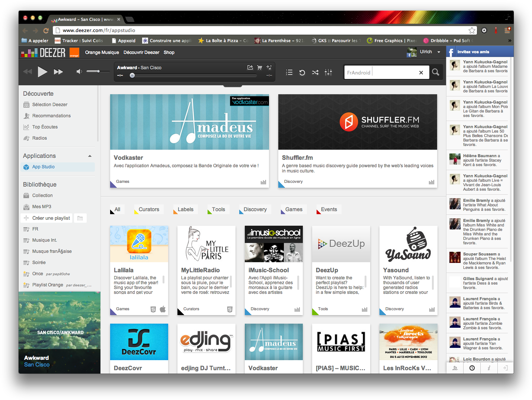Select the Games filter tab
The width and height of the screenshot is (532, 400).
(294, 209)
